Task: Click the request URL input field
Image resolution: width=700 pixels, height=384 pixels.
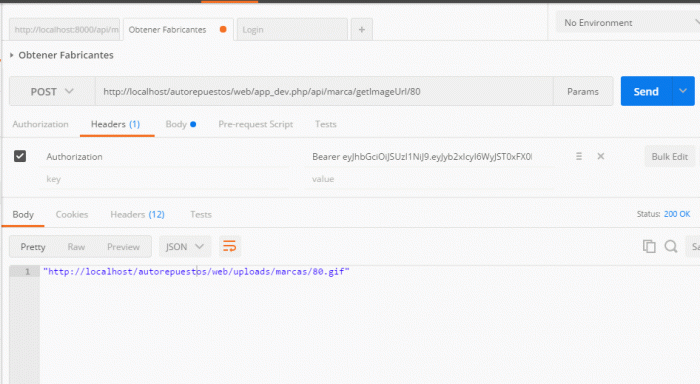Action: (324, 92)
